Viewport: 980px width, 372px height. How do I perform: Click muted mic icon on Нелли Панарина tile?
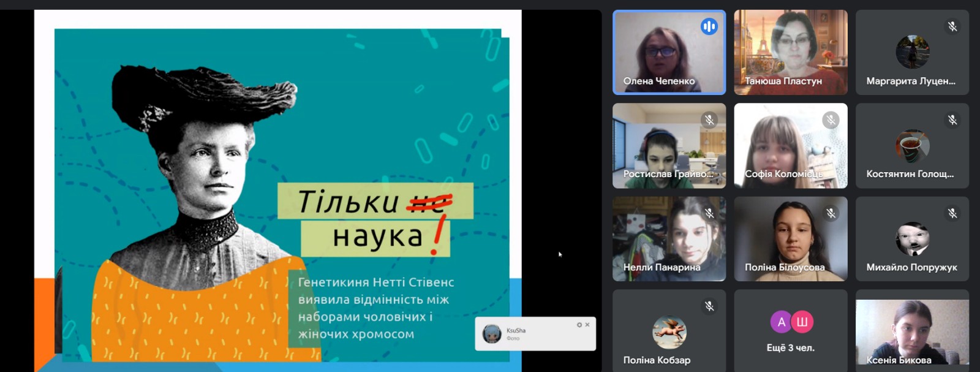[709, 213]
